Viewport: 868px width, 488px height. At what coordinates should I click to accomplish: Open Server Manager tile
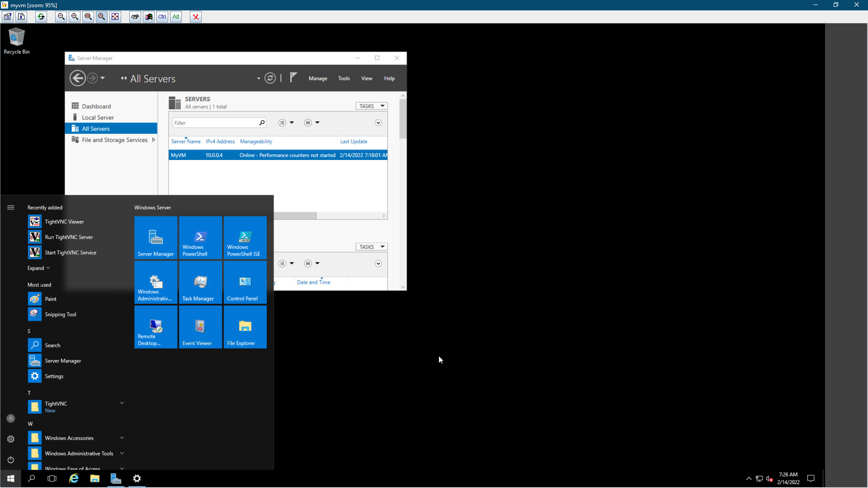156,238
